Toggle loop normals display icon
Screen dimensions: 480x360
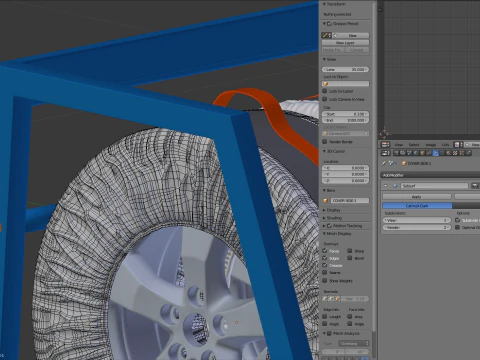331,299
